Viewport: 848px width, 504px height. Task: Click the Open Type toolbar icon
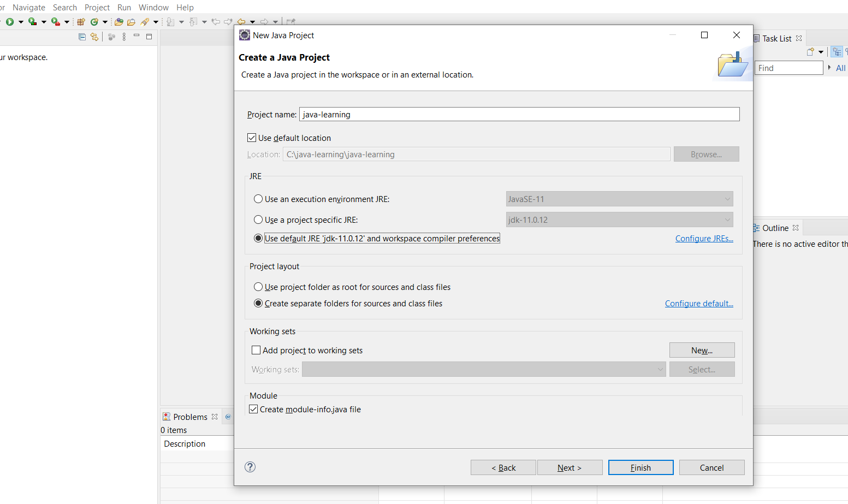coord(118,22)
